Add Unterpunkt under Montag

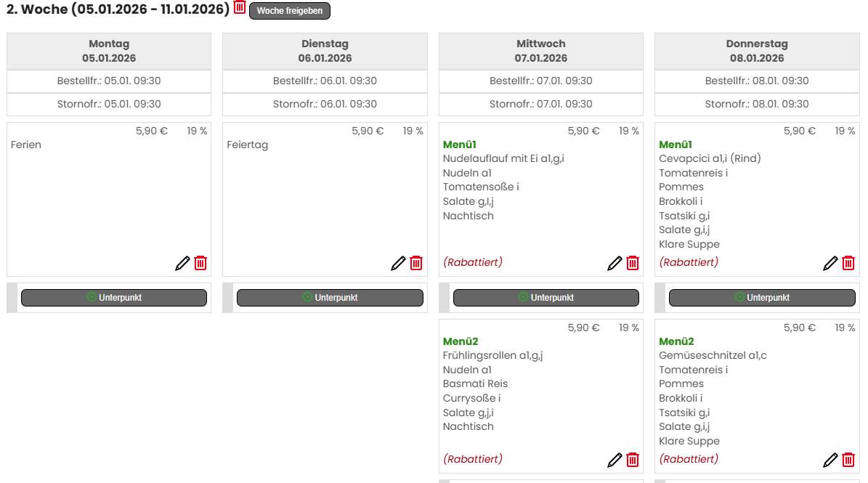pos(114,298)
